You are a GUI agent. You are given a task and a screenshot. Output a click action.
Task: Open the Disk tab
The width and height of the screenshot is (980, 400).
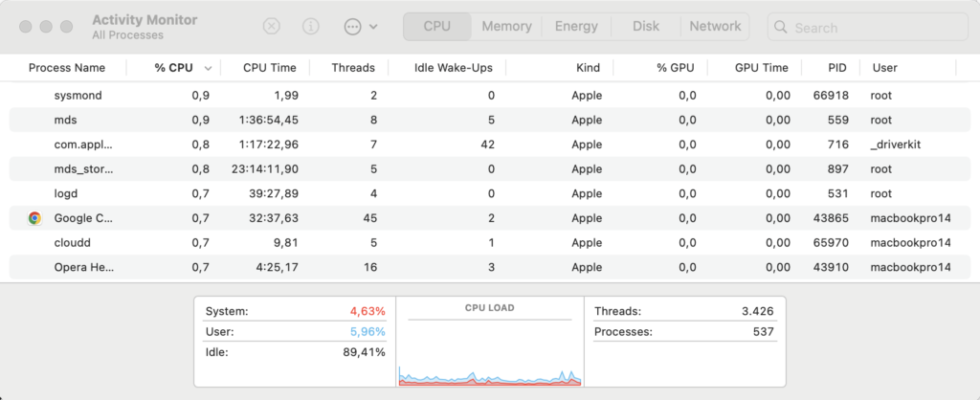pos(646,26)
